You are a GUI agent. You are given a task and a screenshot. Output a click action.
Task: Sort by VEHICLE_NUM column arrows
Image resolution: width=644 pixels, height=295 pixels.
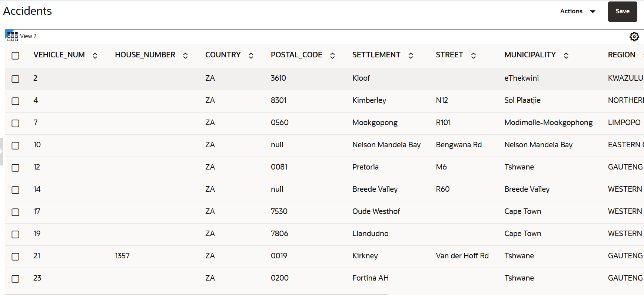(x=95, y=56)
